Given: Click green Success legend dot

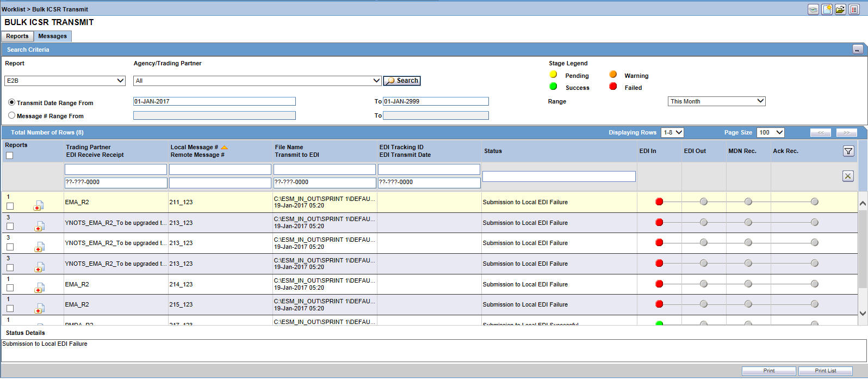Looking at the screenshot, I should [553, 86].
